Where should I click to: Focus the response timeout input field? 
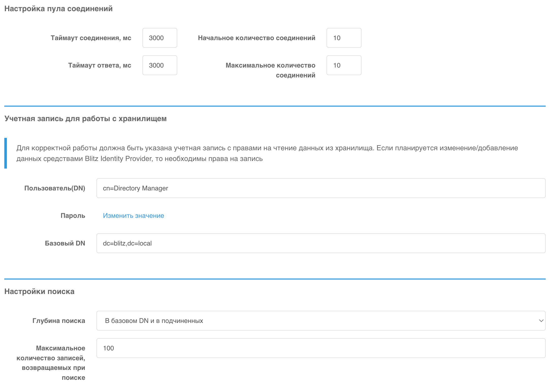click(x=159, y=65)
